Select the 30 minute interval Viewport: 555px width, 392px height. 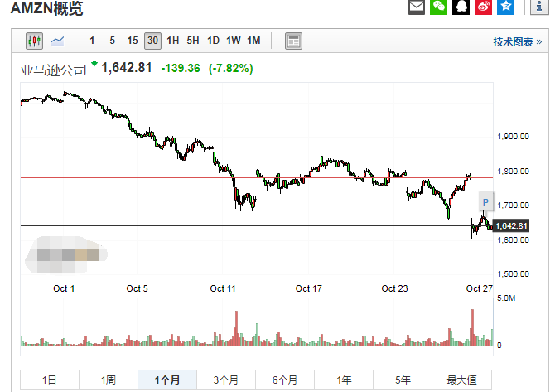152,41
